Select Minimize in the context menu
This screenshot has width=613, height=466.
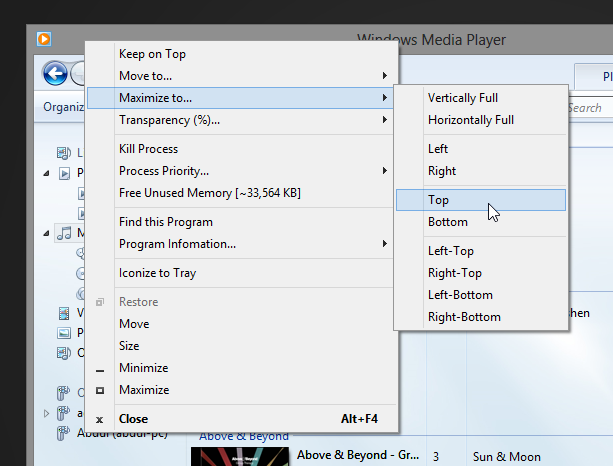[x=242, y=368]
